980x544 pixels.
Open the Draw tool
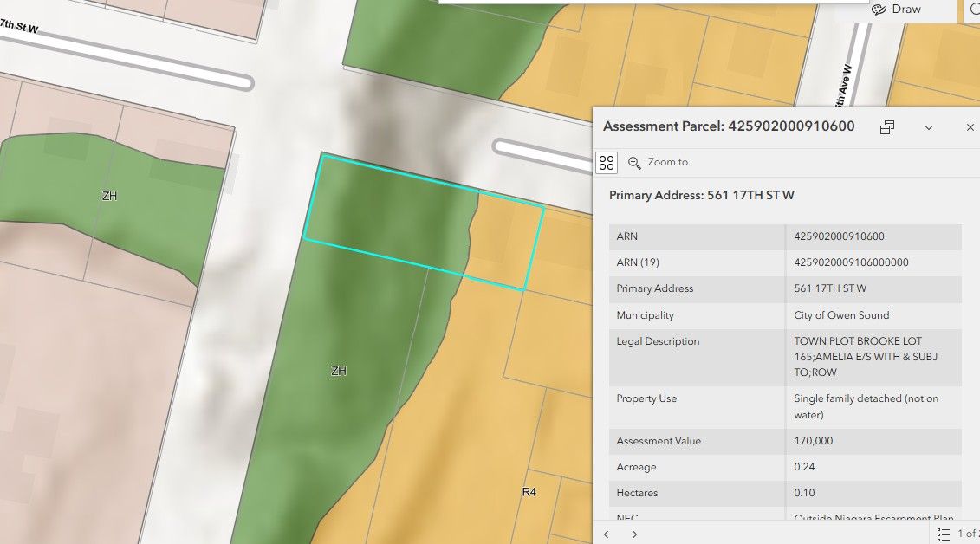(897, 10)
